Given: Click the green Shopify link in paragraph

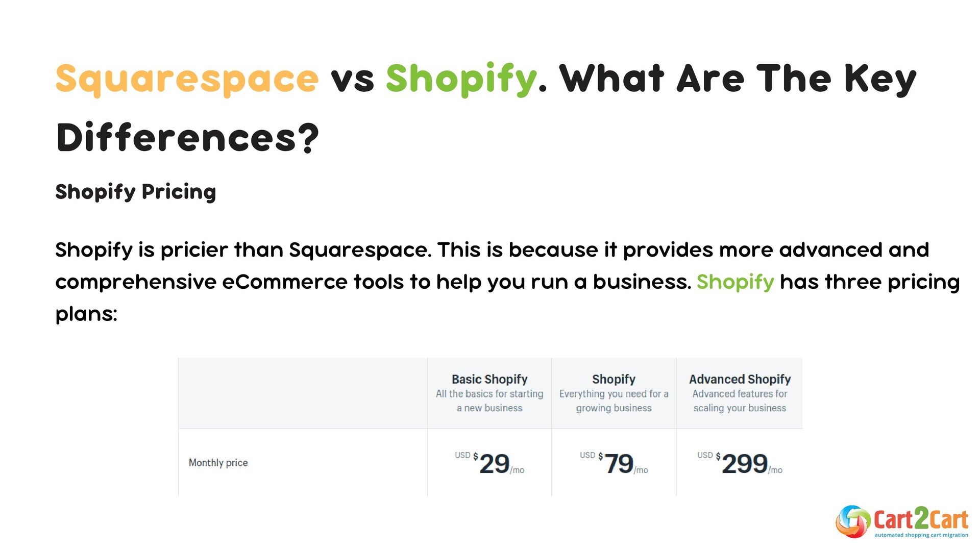Looking at the screenshot, I should pos(735,282).
